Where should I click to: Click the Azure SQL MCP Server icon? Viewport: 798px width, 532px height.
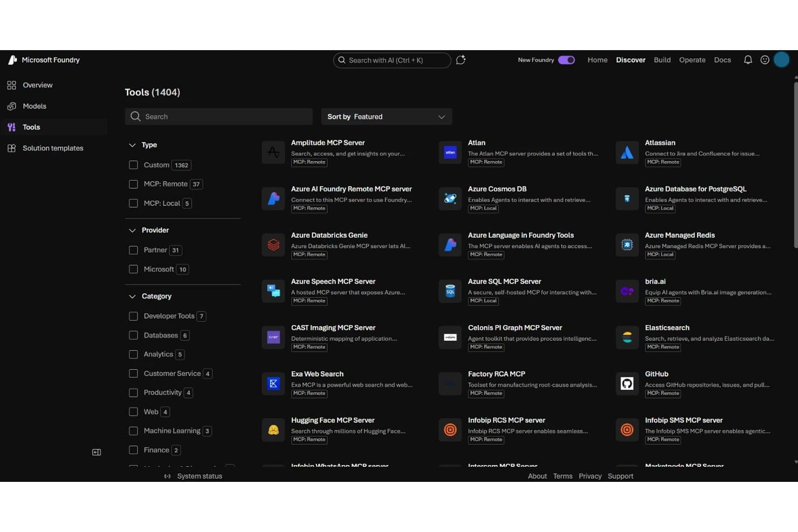pos(450,291)
